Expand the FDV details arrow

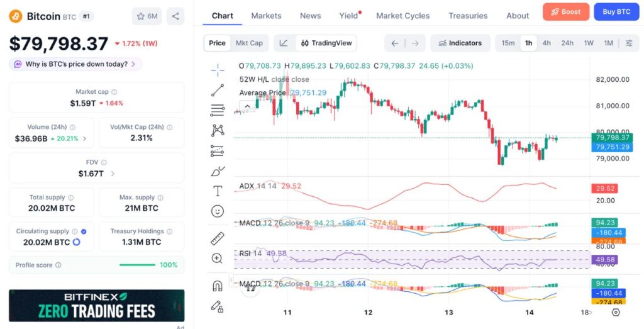[x=113, y=174]
